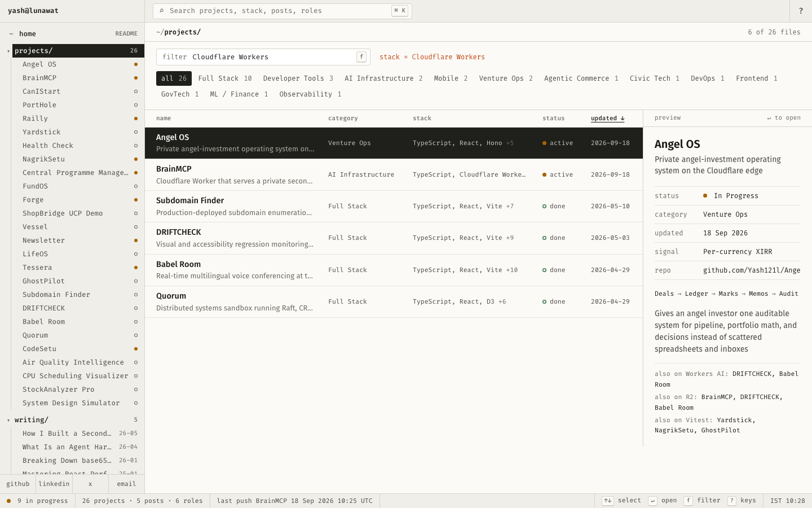This screenshot has width=812, height=508.
Task: Click the done status marker in Quorum row
Action: pyautogui.click(x=545, y=301)
